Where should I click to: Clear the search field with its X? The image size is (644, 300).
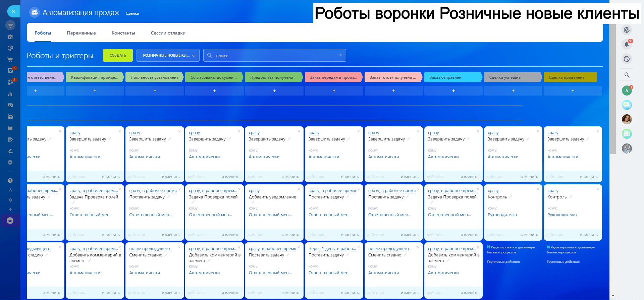(x=340, y=55)
